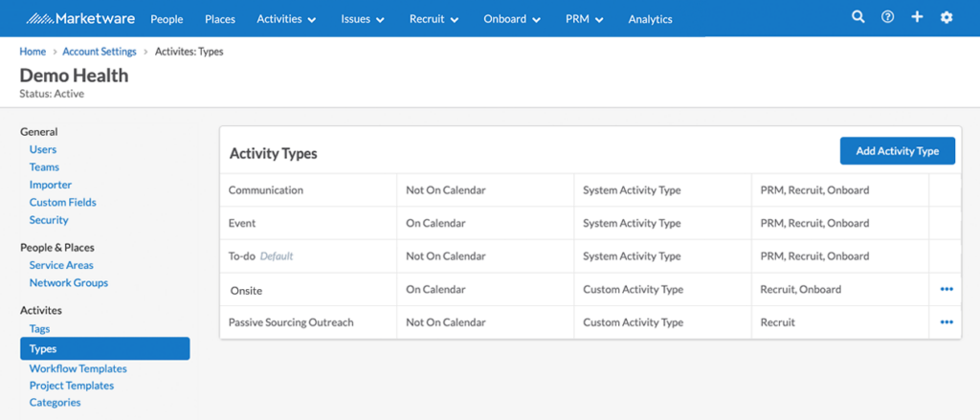Click the Add Activity Type button
980x420 pixels.
point(898,150)
